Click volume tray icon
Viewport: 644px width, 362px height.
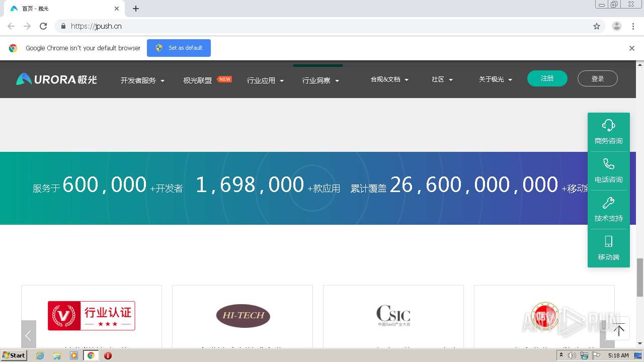[572, 355]
